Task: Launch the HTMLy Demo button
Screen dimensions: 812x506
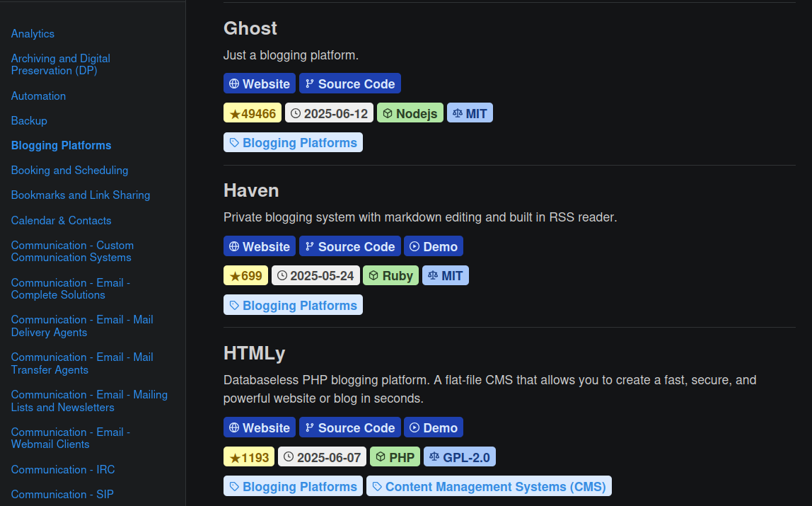Action: click(x=434, y=427)
